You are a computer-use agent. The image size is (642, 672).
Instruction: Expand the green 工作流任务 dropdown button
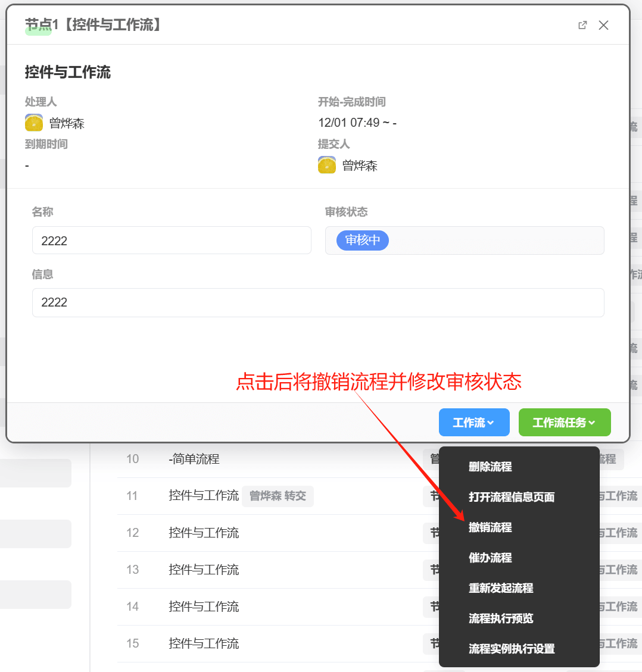564,423
